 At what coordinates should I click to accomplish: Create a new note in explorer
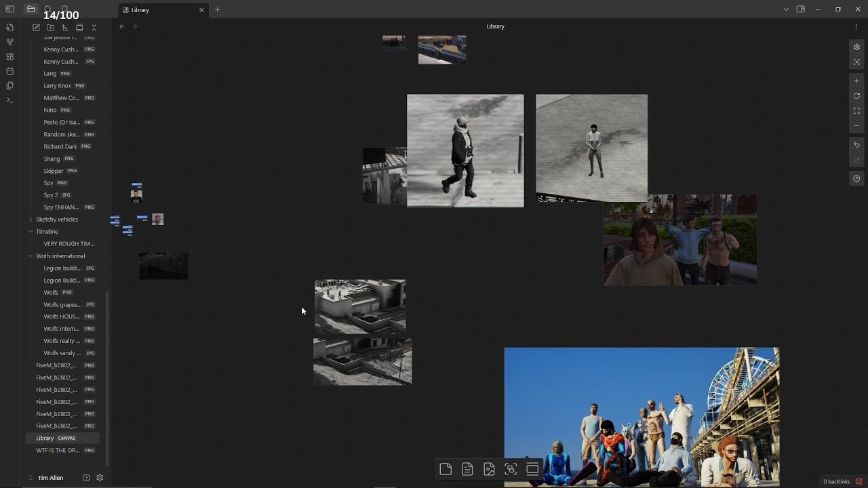[x=36, y=28]
